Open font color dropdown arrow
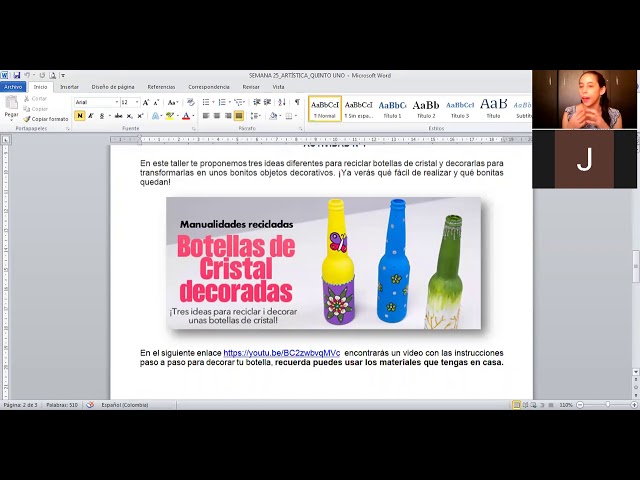Viewport: 640px width, 480px height. (193, 116)
